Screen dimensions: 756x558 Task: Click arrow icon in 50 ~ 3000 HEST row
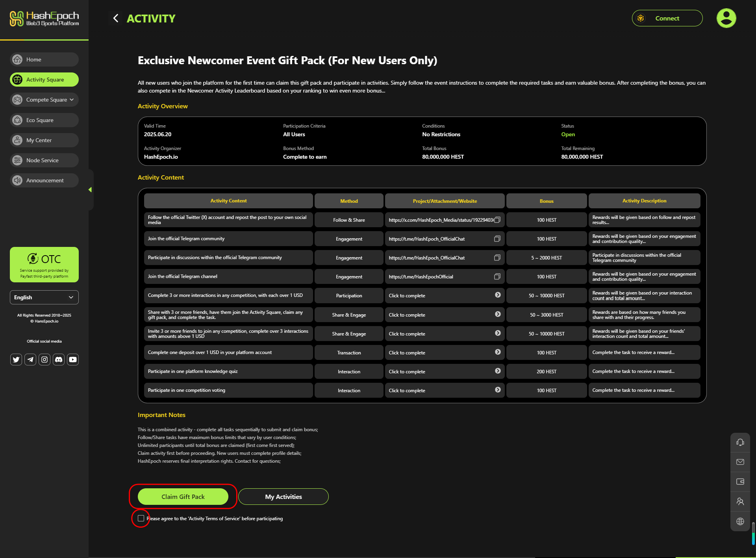pyautogui.click(x=498, y=314)
